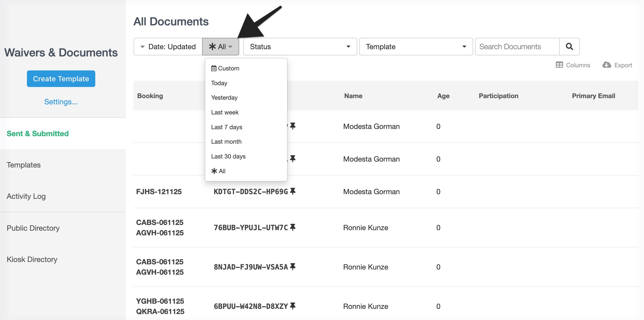Open document code 8NJAD-FJ9UW-VSA5A
Image resolution: width=644 pixels, height=320 pixels.
251,267
